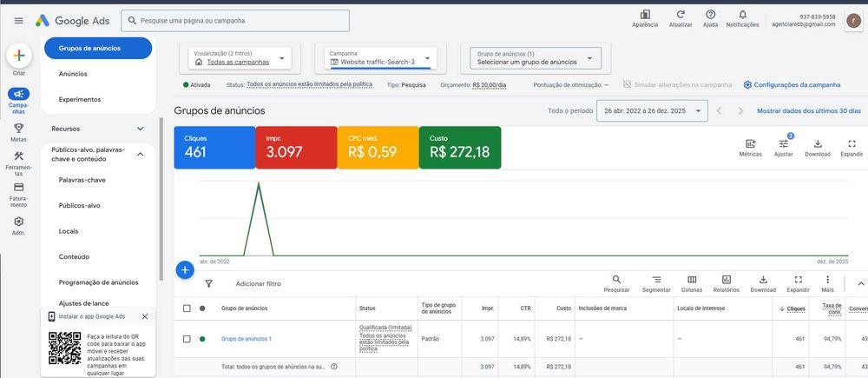The height and width of the screenshot is (378, 868).
Task: Click the blue Cliques metric card
Action: tap(214, 147)
